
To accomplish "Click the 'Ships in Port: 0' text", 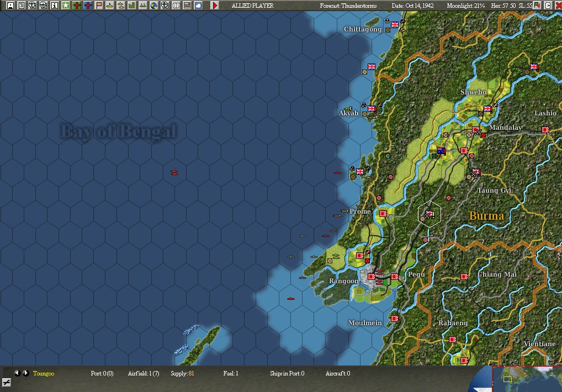I will pos(287,373).
